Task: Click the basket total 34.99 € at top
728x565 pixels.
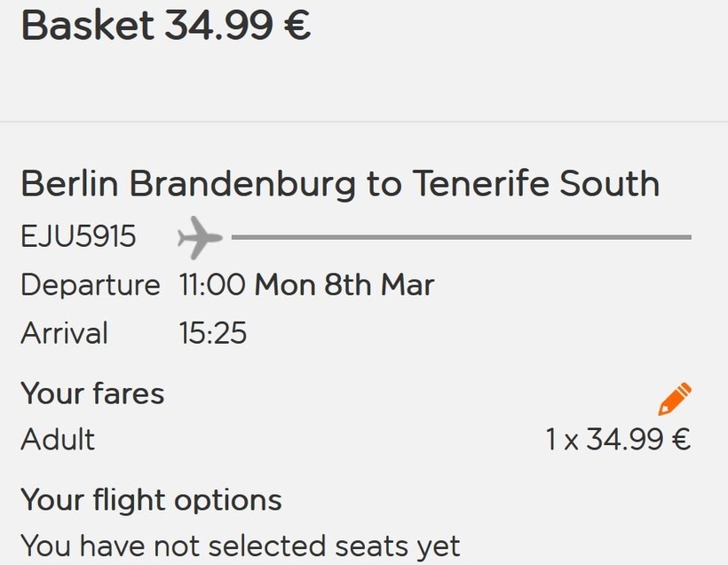Action: pyautogui.click(x=237, y=26)
